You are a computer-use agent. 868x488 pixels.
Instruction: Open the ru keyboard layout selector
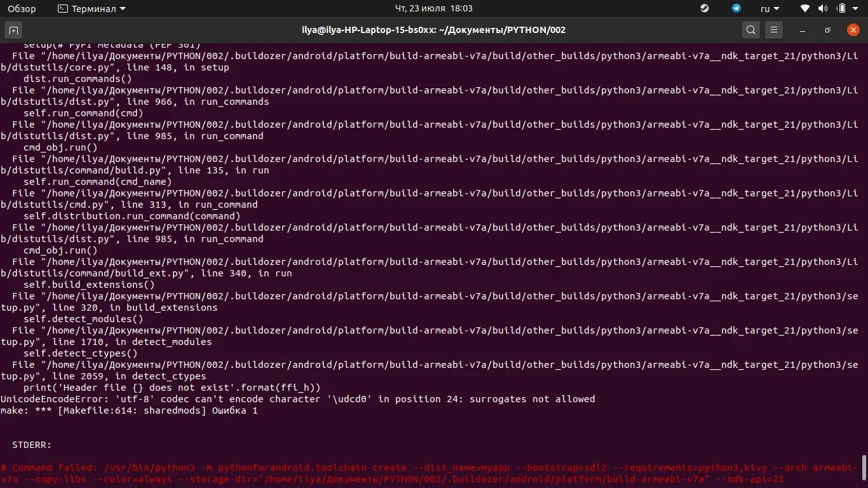tap(770, 9)
